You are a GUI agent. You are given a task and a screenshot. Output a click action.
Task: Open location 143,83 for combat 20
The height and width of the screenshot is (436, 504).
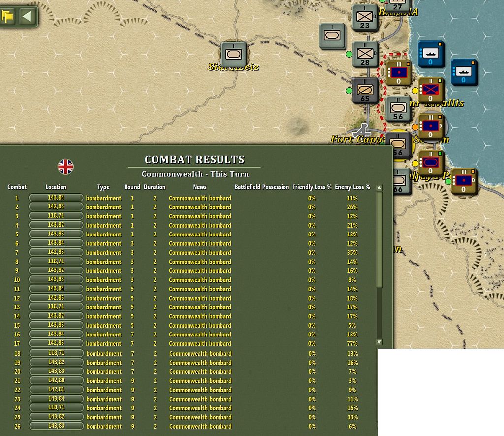[56, 371]
